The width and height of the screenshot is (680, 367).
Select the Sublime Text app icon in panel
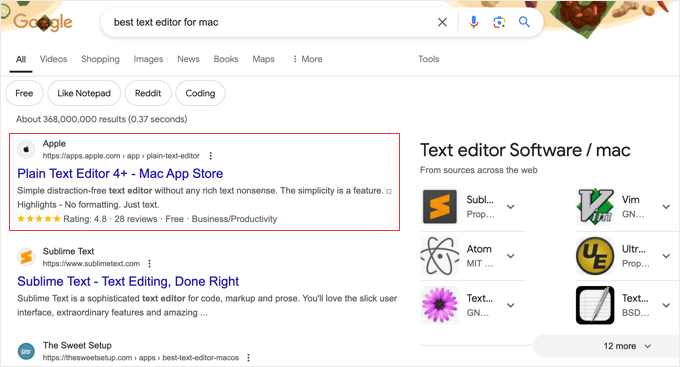click(440, 206)
